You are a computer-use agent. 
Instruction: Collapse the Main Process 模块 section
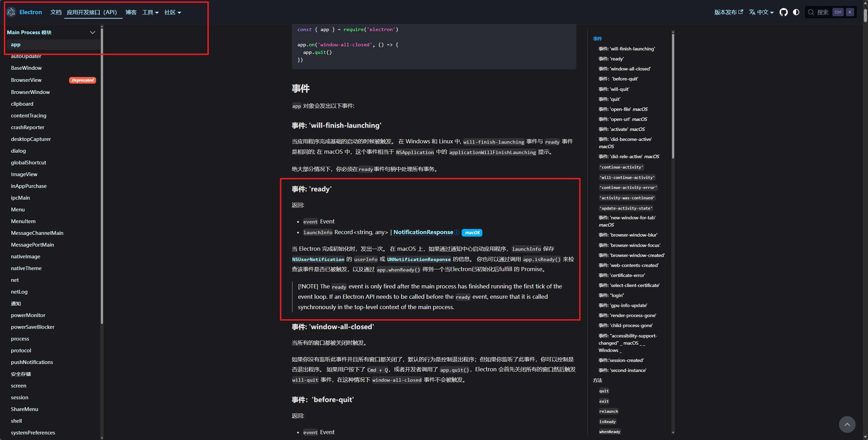tap(92, 32)
